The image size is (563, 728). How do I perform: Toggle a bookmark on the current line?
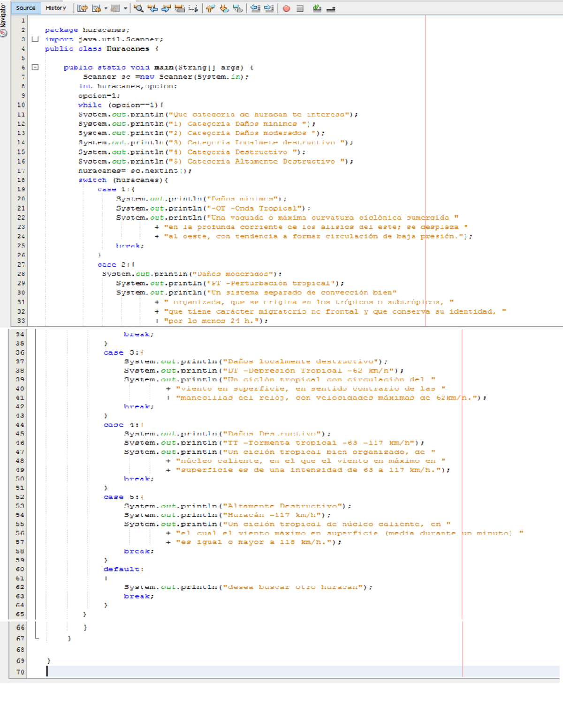[x=238, y=8]
